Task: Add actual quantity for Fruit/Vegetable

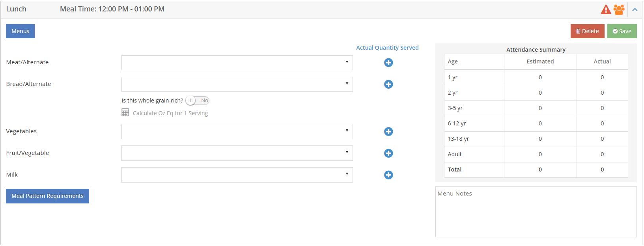Action: [x=388, y=153]
